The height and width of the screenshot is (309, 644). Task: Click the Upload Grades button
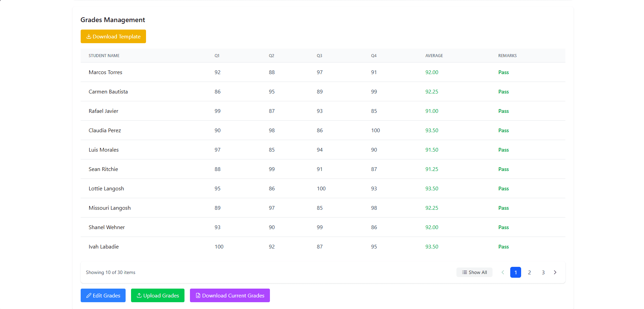coord(158,295)
